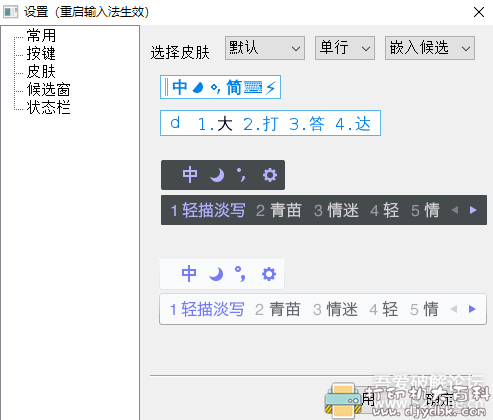
Task: Select candidate 4.达 in blue candidate bar
Action: pos(353,124)
